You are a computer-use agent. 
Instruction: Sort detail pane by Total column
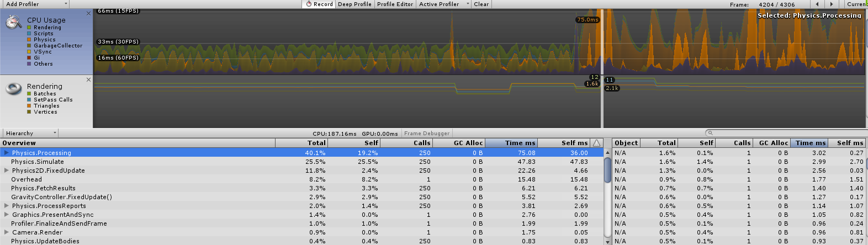[x=659, y=143]
